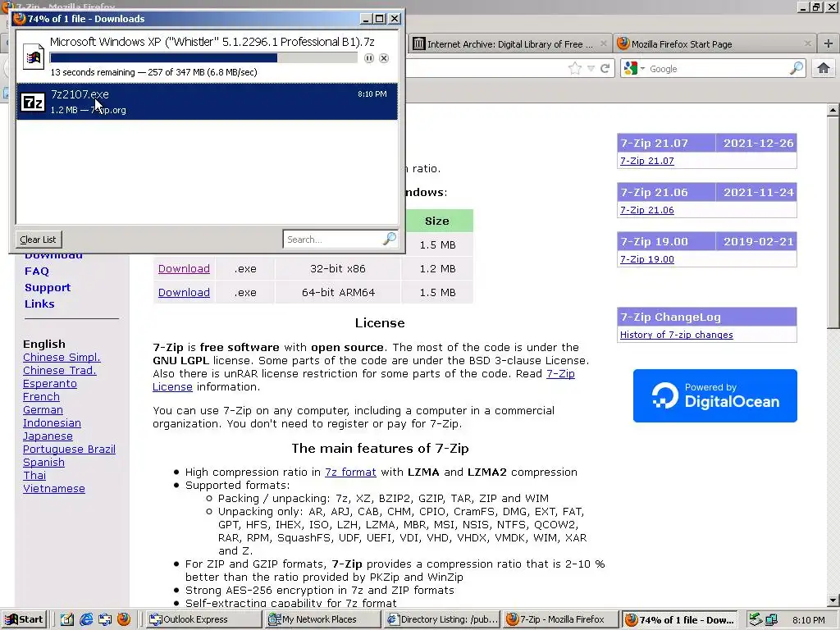Cancel the Windows XP Whistler download
This screenshot has width=840, height=630.
(x=384, y=58)
